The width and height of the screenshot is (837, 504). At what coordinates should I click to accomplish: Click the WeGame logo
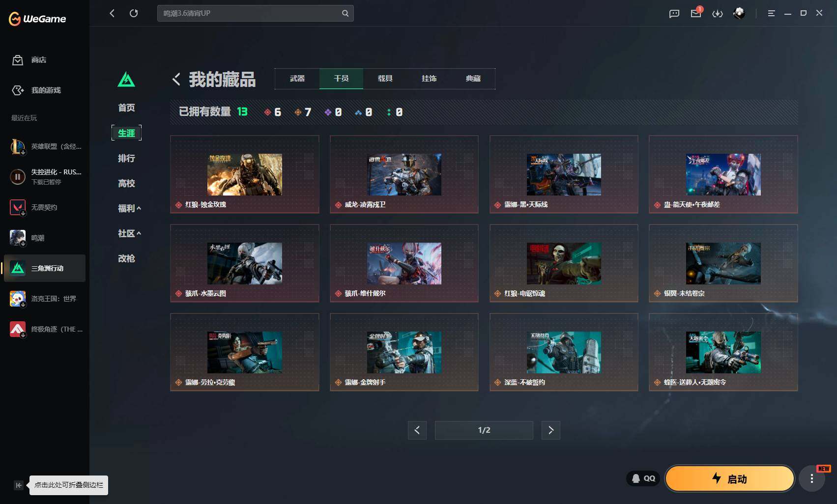point(37,19)
